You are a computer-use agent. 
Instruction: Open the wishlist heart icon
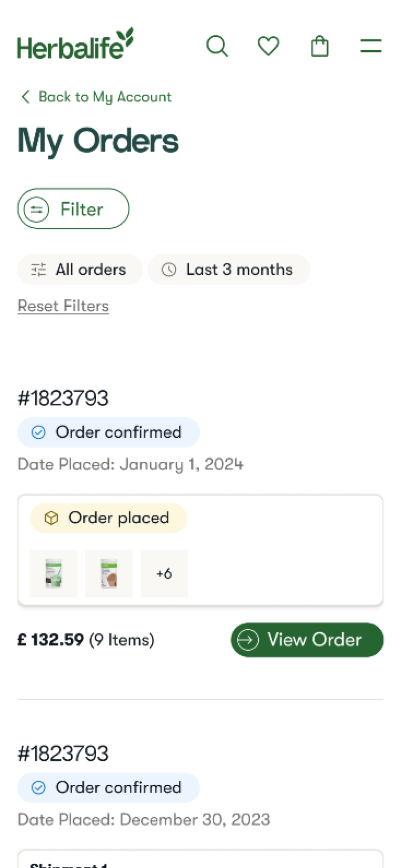[x=268, y=46]
